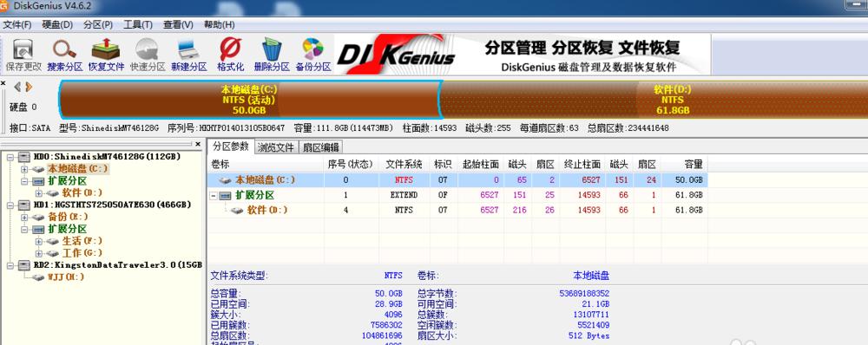Open the Backup Partition (备份分区) tool
This screenshot has height=345, width=868.
pyautogui.click(x=313, y=55)
